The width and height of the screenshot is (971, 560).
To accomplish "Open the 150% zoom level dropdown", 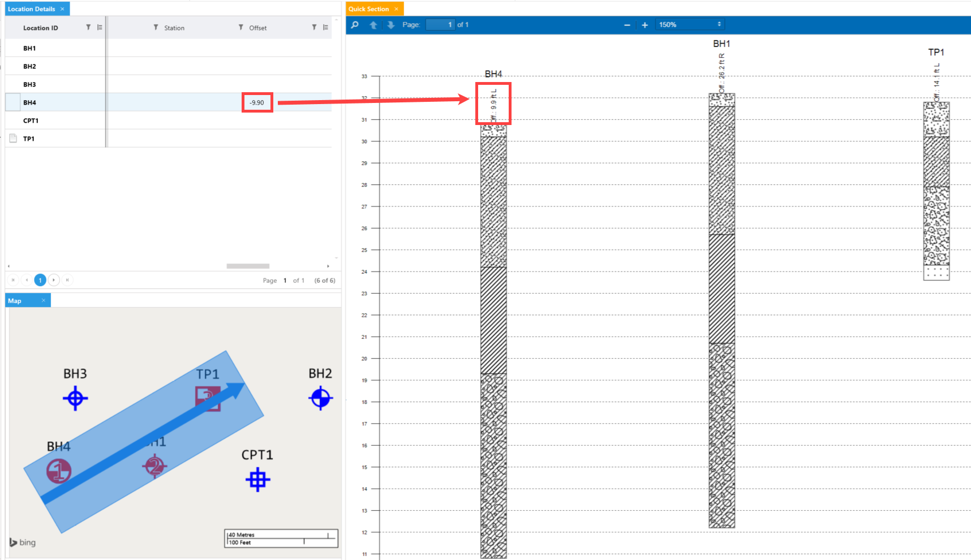I will [690, 24].
